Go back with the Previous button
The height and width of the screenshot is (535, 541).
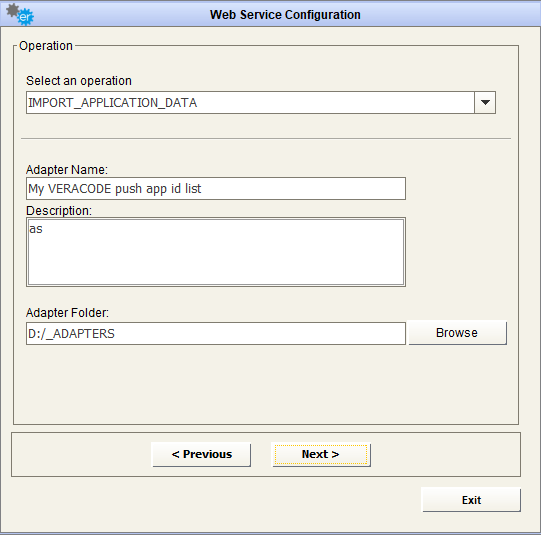(x=201, y=454)
